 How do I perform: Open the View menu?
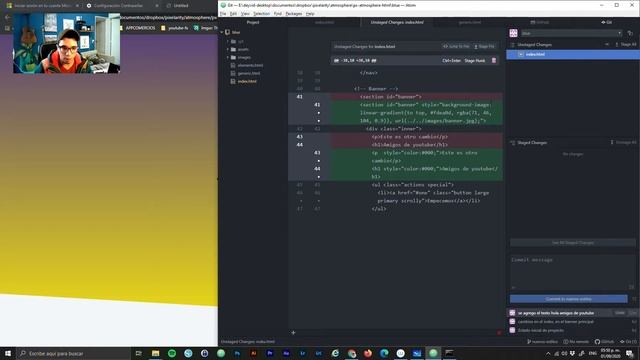click(x=245, y=13)
